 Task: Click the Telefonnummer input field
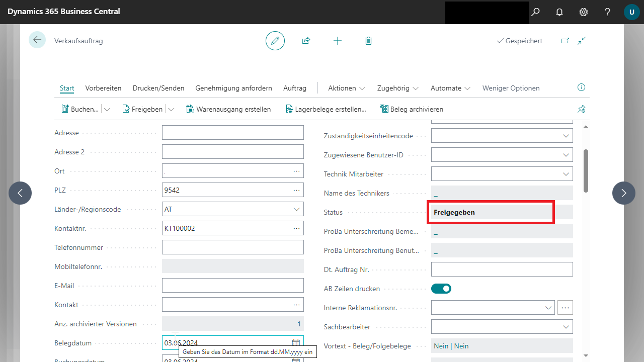click(232, 247)
